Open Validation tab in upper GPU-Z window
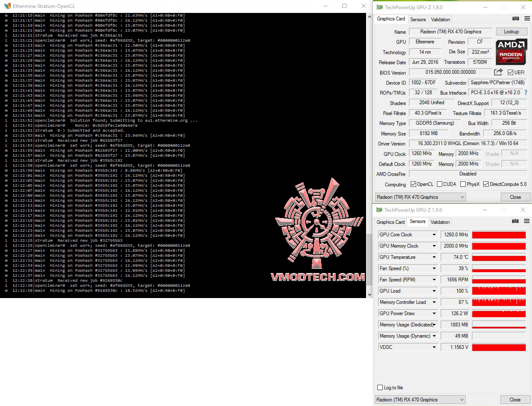The height and width of the screenshot is (406, 532). (440, 20)
